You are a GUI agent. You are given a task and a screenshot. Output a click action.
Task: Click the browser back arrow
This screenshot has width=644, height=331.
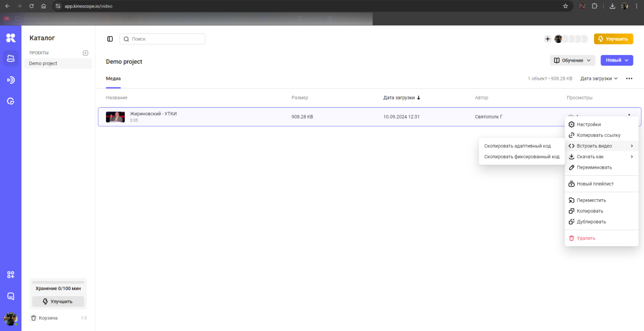pyautogui.click(x=7, y=6)
